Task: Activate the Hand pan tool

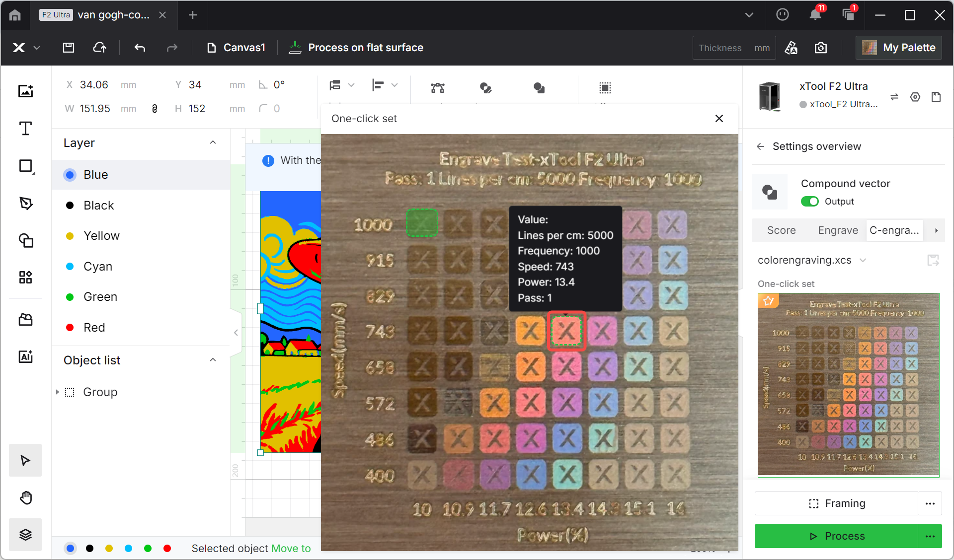Action: pos(26,497)
